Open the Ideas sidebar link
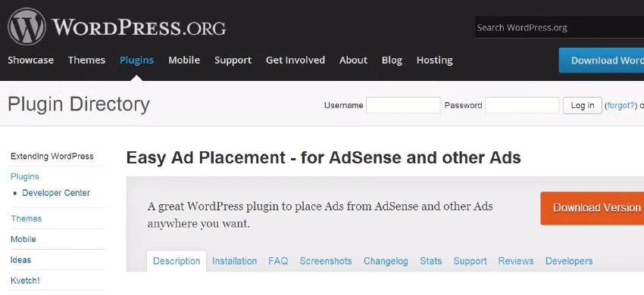Image resolution: width=644 pixels, height=295 pixels. tap(20, 259)
